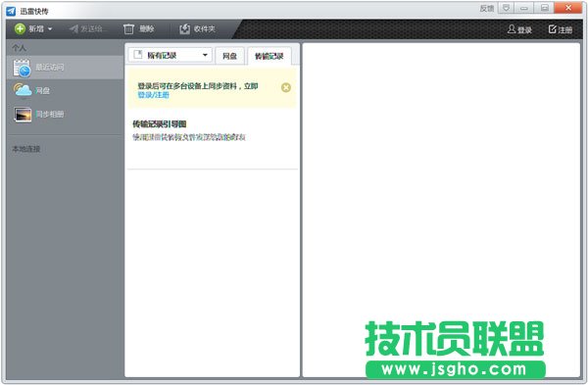The image size is (588, 385).
Task: Click the 注册 edit icon in header
Action: pyautogui.click(x=552, y=28)
